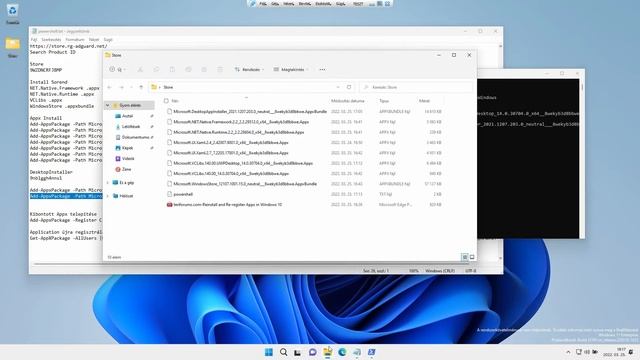The height and width of the screenshot is (360, 640).
Task: Switch to Notepad from the taskbar
Action: (x=357, y=352)
